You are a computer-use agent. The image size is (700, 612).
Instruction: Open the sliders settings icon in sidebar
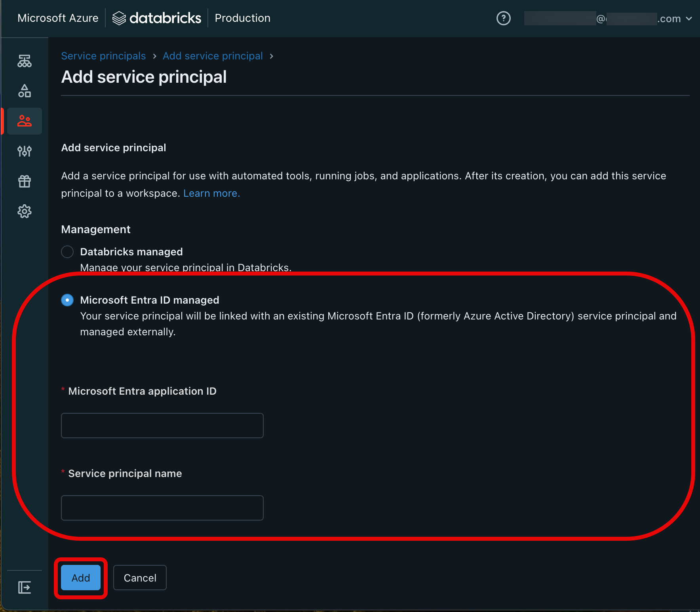pyautogui.click(x=25, y=151)
